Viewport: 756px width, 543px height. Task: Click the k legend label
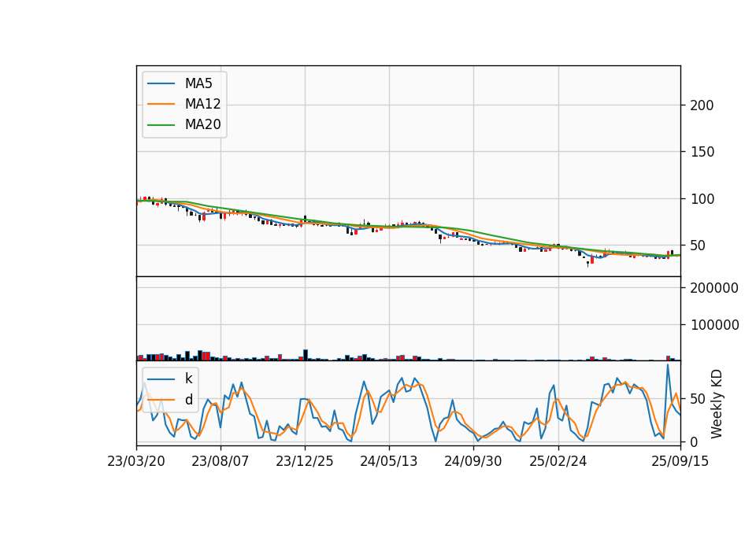pyautogui.click(x=188, y=379)
